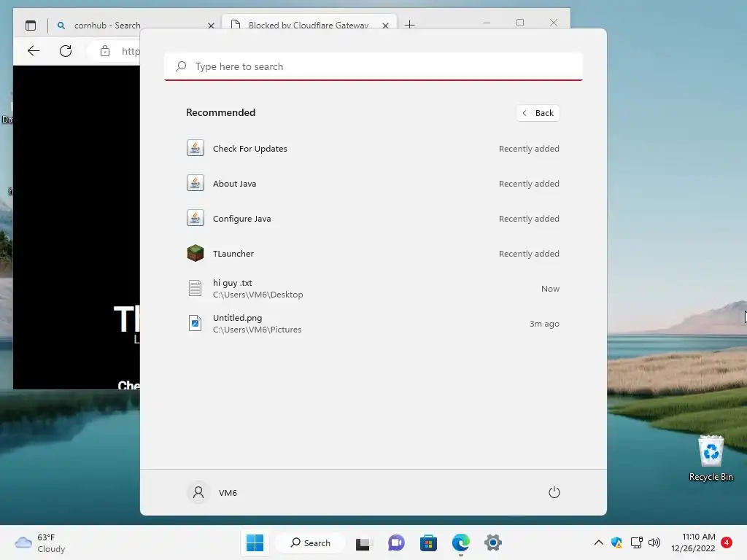Viewport: 747px width, 560px height.
Task: Open Settings gear on taskbar
Action: click(493, 542)
